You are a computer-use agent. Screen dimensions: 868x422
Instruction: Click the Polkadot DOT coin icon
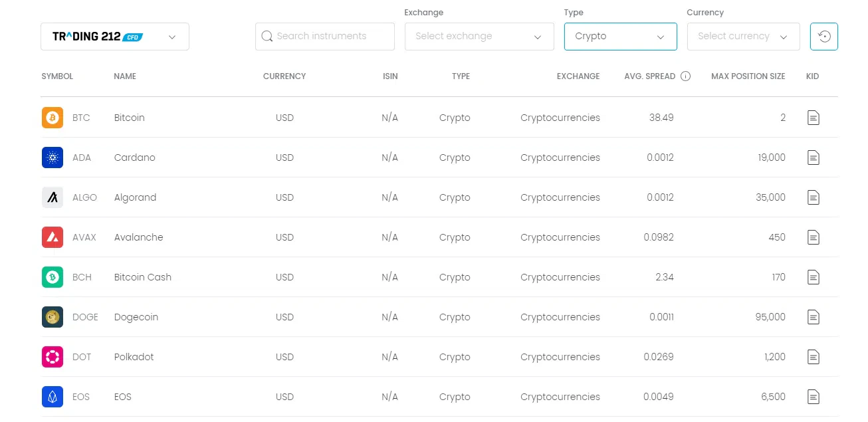click(53, 357)
